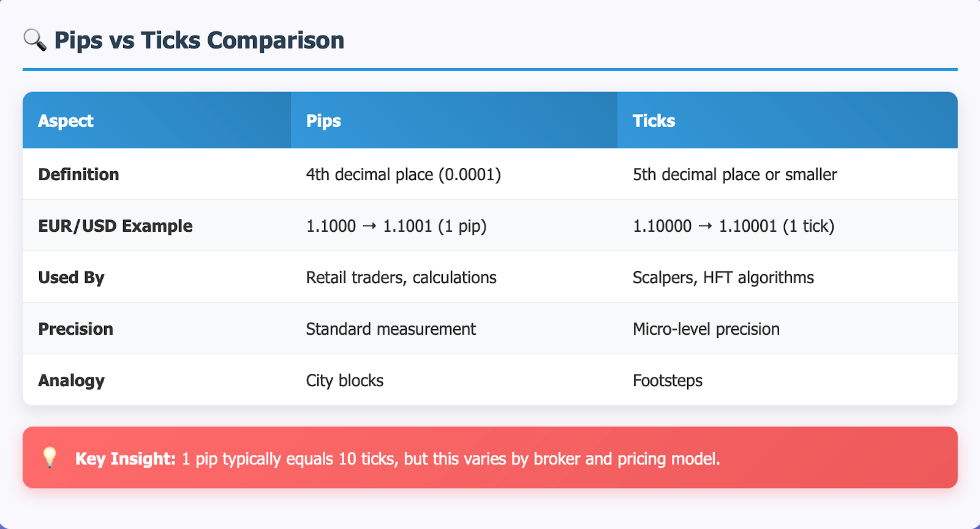Click the magnifying glass icon in title

[35, 40]
